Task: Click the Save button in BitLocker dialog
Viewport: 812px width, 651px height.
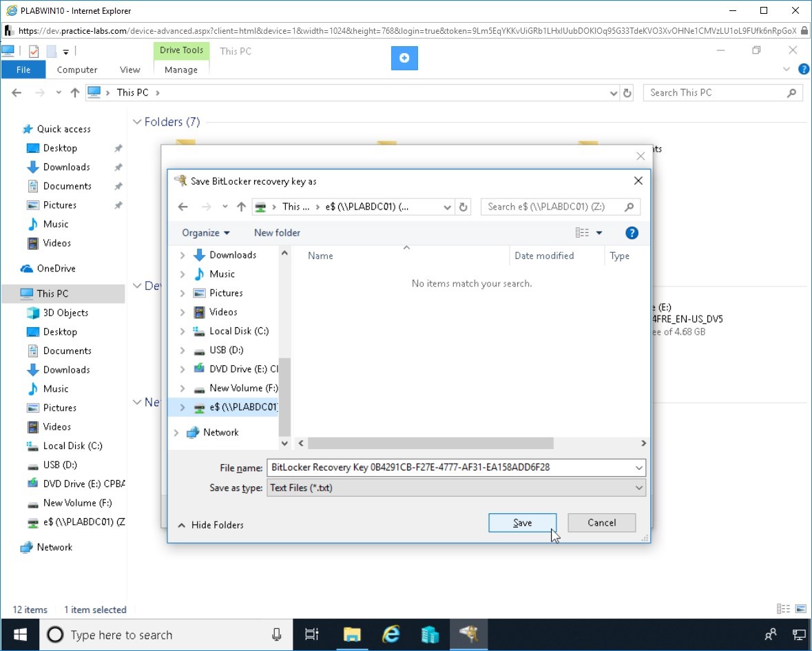Action: (x=522, y=523)
